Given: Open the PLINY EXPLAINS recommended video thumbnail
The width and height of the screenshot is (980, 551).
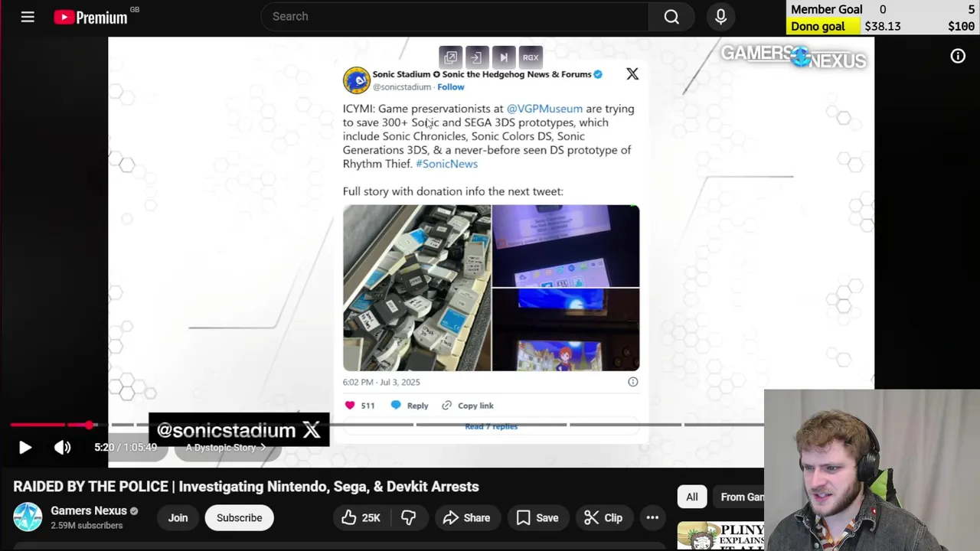Looking at the screenshot, I should pyautogui.click(x=720, y=536).
